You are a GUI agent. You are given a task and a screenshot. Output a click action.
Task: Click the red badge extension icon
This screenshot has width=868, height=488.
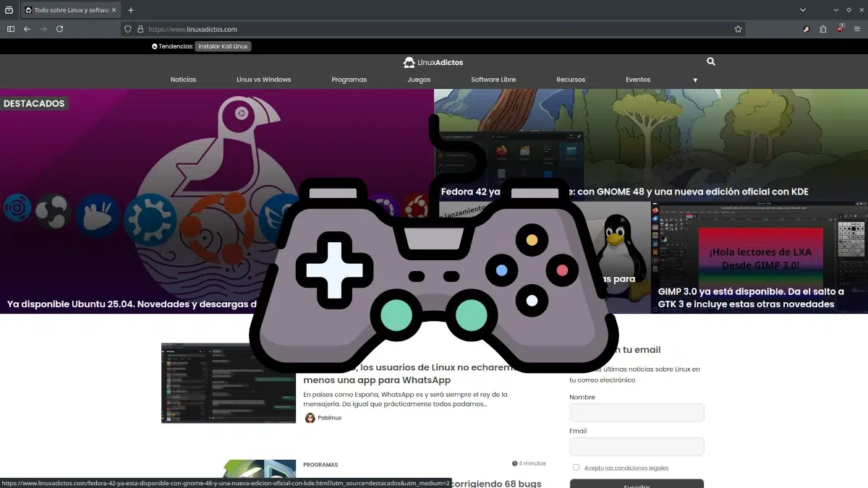[841, 29]
